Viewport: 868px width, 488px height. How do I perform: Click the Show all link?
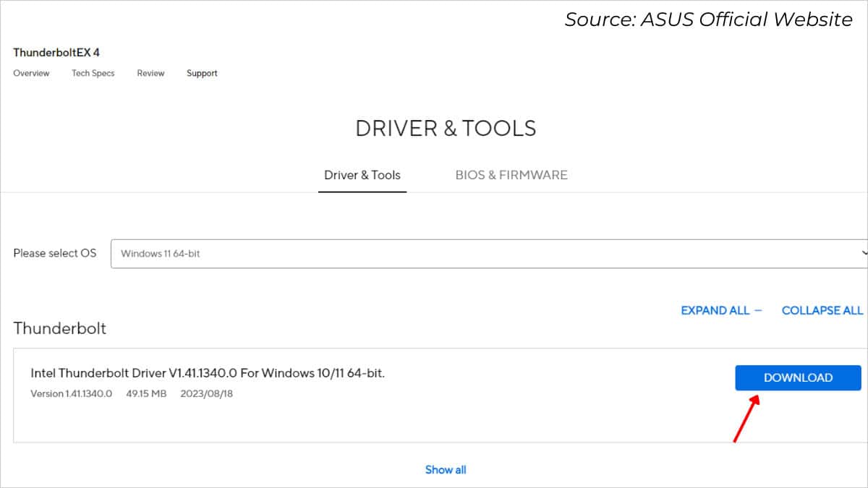tap(446, 469)
